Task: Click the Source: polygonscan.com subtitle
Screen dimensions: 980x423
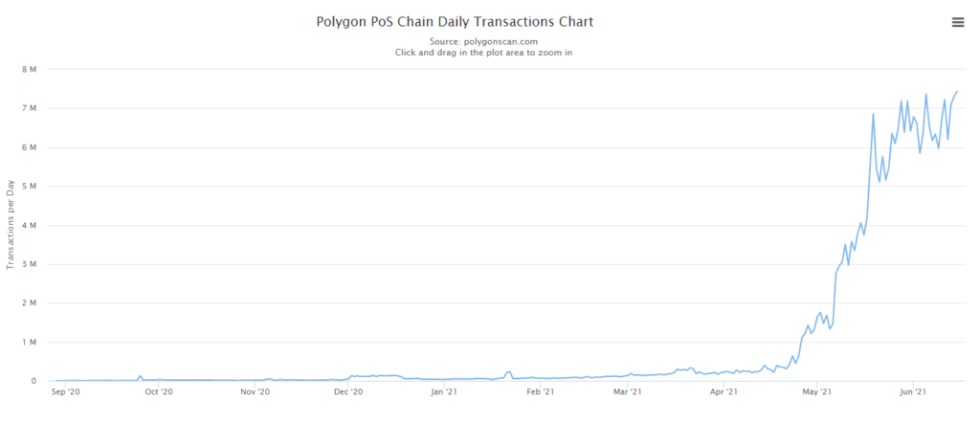Action: pos(483,41)
